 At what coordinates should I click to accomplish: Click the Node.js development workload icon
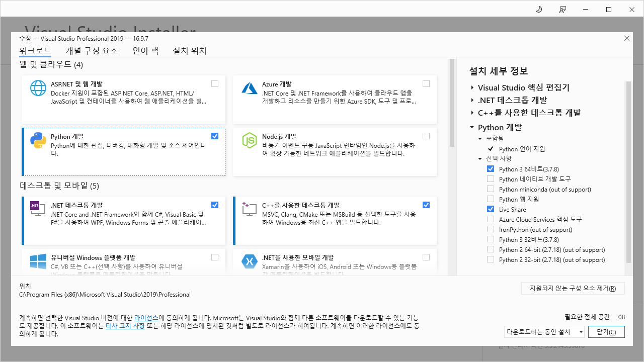(x=250, y=141)
